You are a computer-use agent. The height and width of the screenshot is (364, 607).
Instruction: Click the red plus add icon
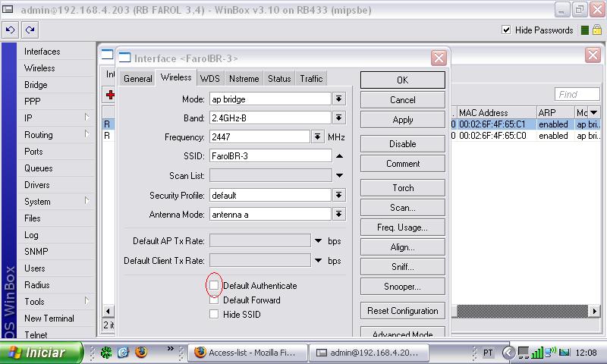110,95
